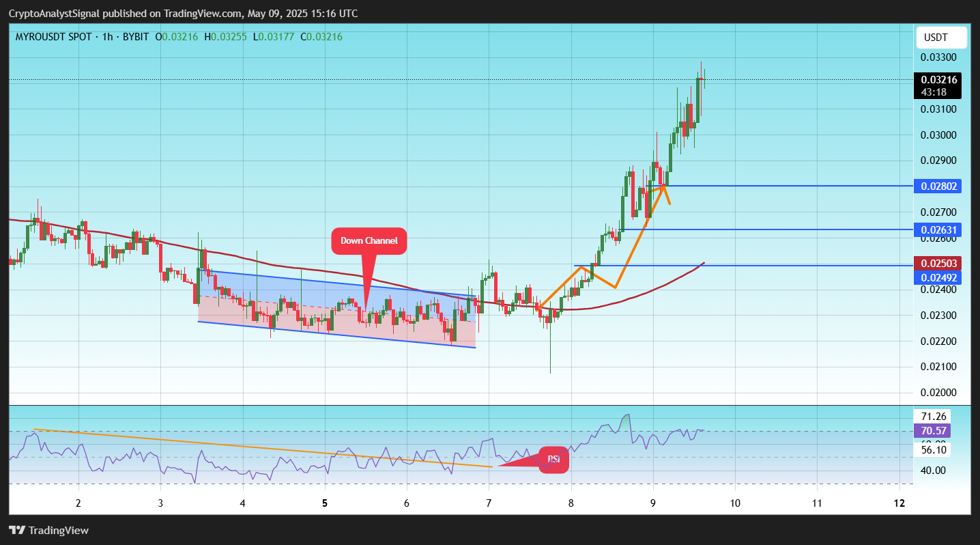Click the 0.03300 price axis tick

coord(939,58)
